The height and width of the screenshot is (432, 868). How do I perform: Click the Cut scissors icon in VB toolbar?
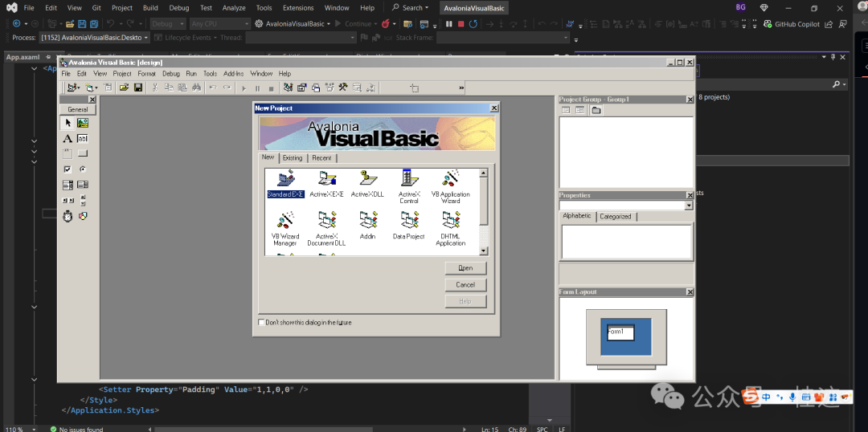pyautogui.click(x=155, y=88)
